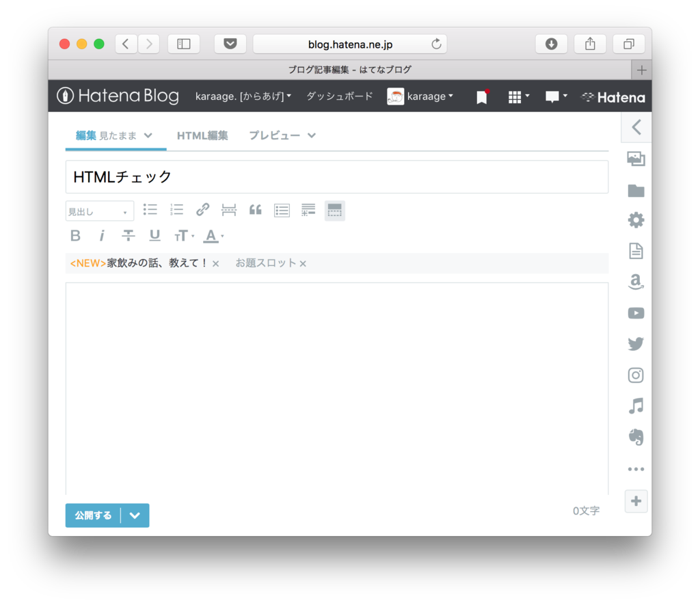Image resolution: width=700 pixels, height=605 pixels.
Task: Click the 公開する publish button
Action: [93, 515]
